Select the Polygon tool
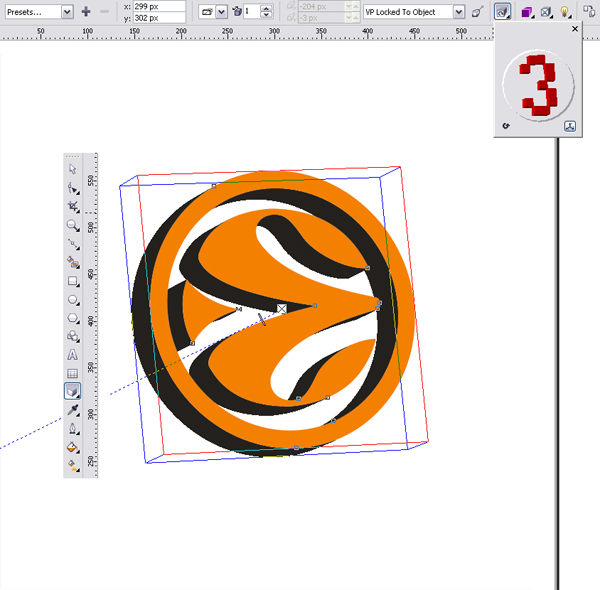 72,318
